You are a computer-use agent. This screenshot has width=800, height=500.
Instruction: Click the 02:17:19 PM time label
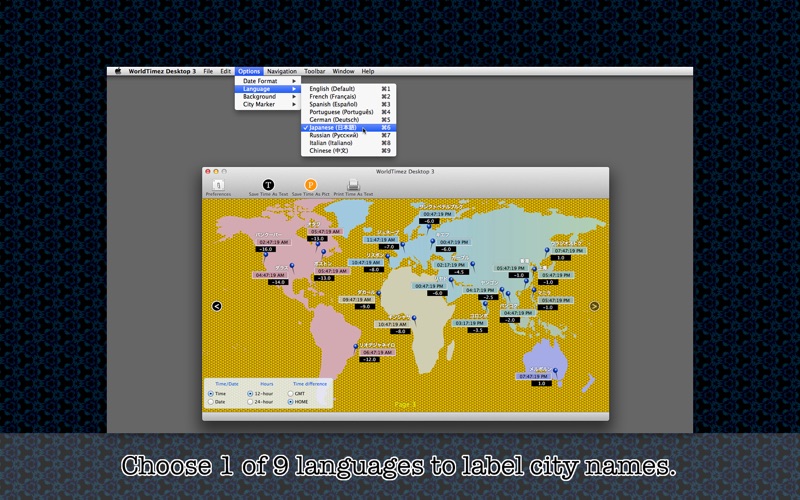pyautogui.click(x=451, y=265)
